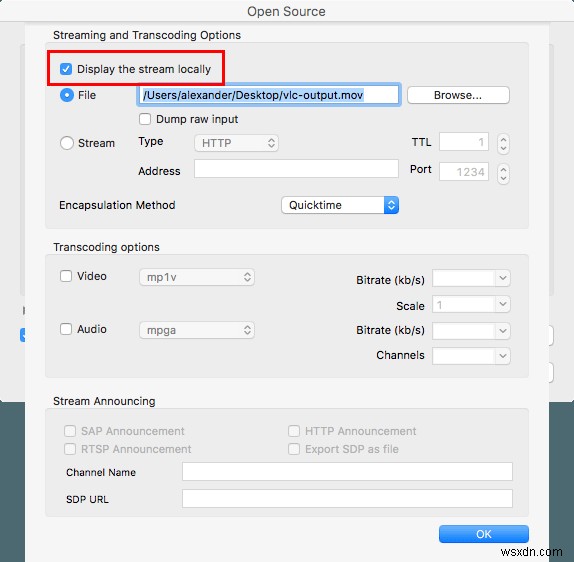Open the video codec mp1v dropdown
The height and width of the screenshot is (562, 574).
[x=197, y=277]
